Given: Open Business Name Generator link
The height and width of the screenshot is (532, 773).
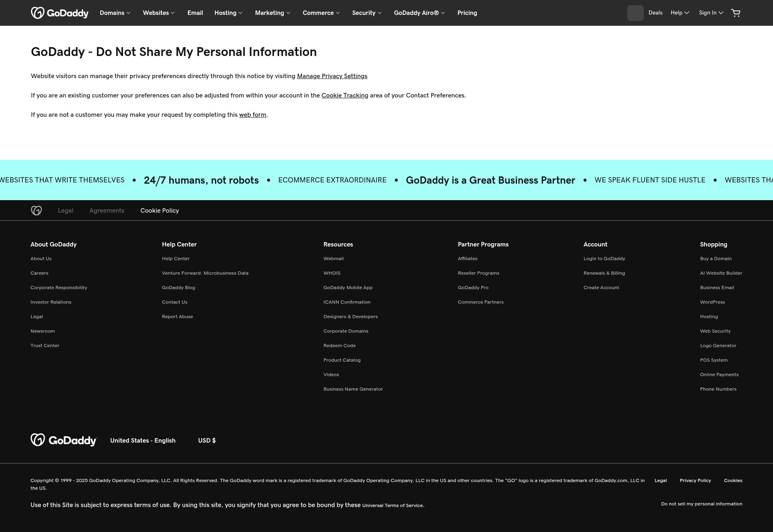Looking at the screenshot, I should pyautogui.click(x=353, y=389).
